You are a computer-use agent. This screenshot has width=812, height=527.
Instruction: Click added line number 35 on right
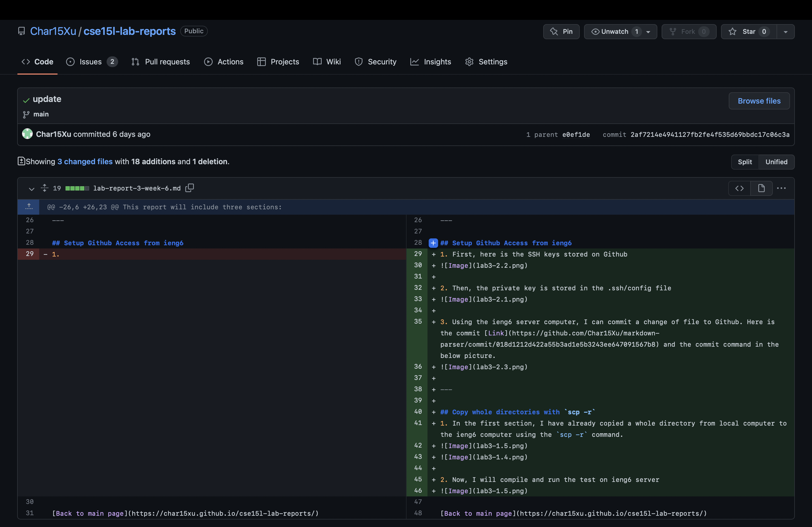point(418,321)
